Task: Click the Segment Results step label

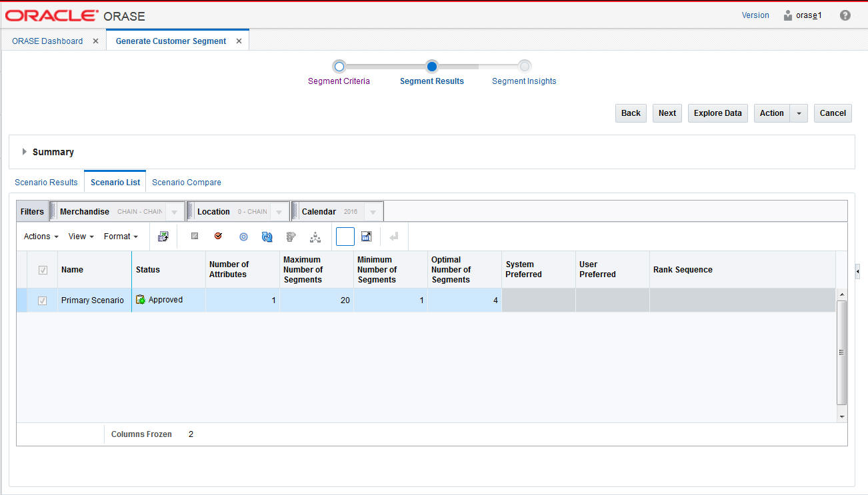Action: tap(432, 81)
